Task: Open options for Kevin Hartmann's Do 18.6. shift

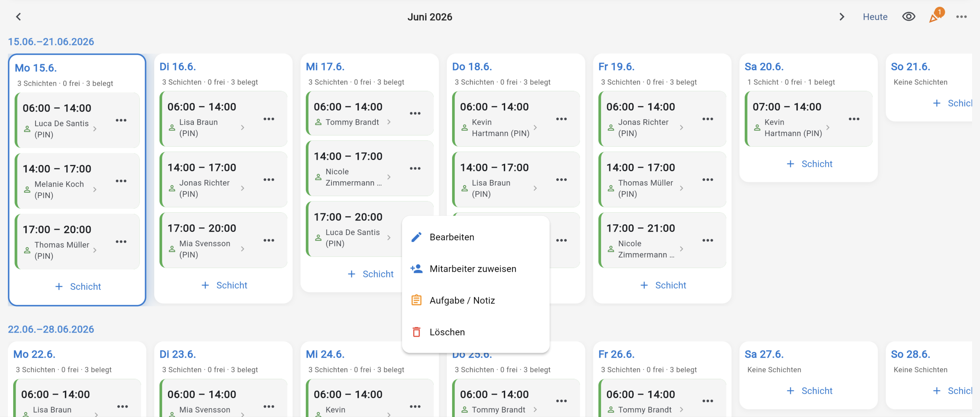Action: pyautogui.click(x=561, y=119)
